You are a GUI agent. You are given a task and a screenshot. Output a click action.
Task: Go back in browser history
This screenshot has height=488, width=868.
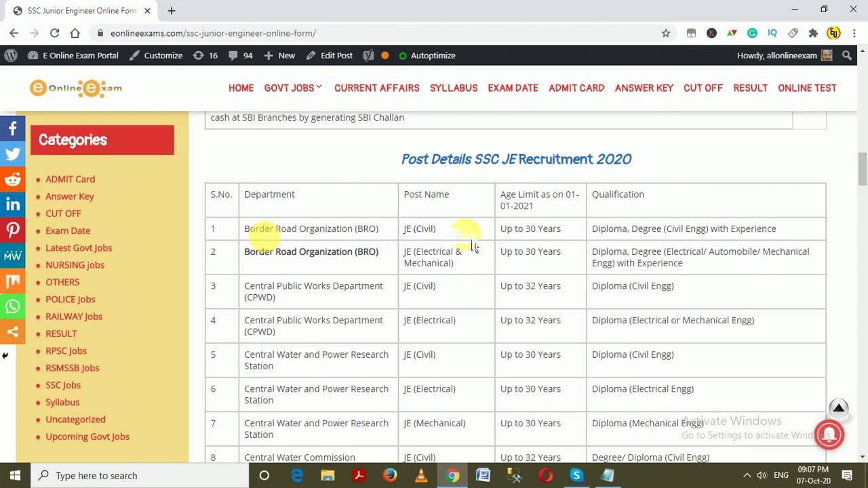(x=14, y=33)
